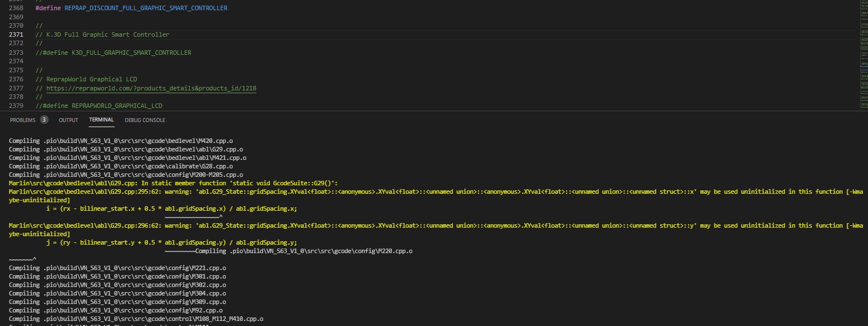Viewport: 868px width, 326px height.
Task: Click the 'ReprapWorld Graphical LCD' comment
Action: (86, 79)
